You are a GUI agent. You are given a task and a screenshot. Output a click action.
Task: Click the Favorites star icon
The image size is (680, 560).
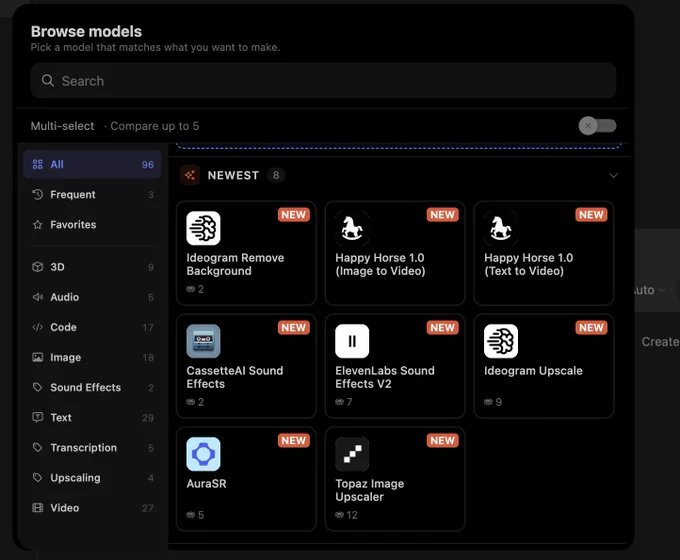click(x=38, y=225)
